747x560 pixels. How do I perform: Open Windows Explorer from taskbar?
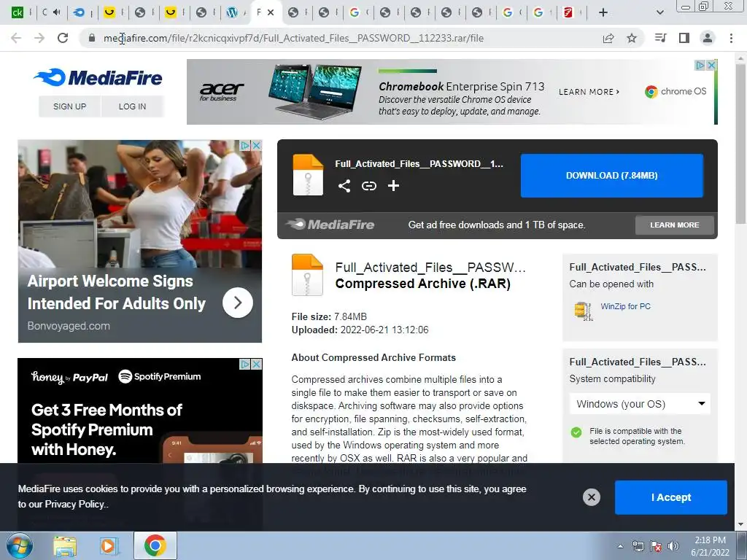tap(65, 545)
